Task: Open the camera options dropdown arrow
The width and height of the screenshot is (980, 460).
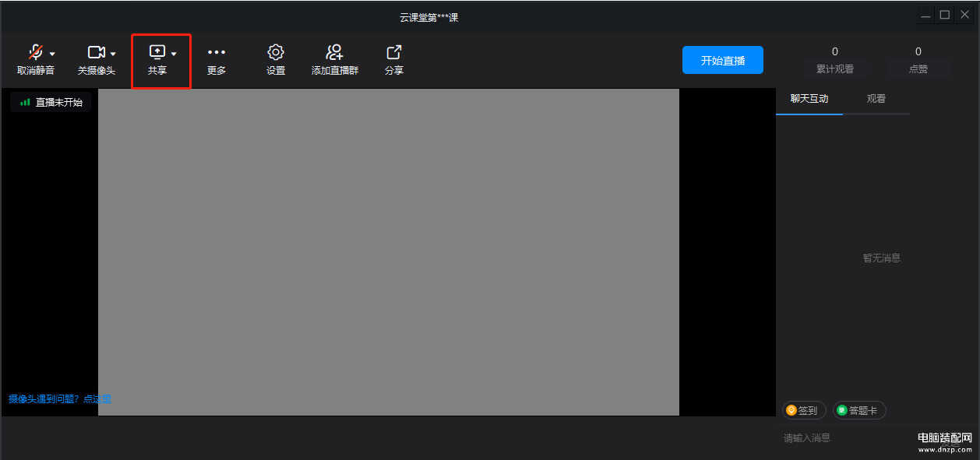Action: tap(113, 54)
